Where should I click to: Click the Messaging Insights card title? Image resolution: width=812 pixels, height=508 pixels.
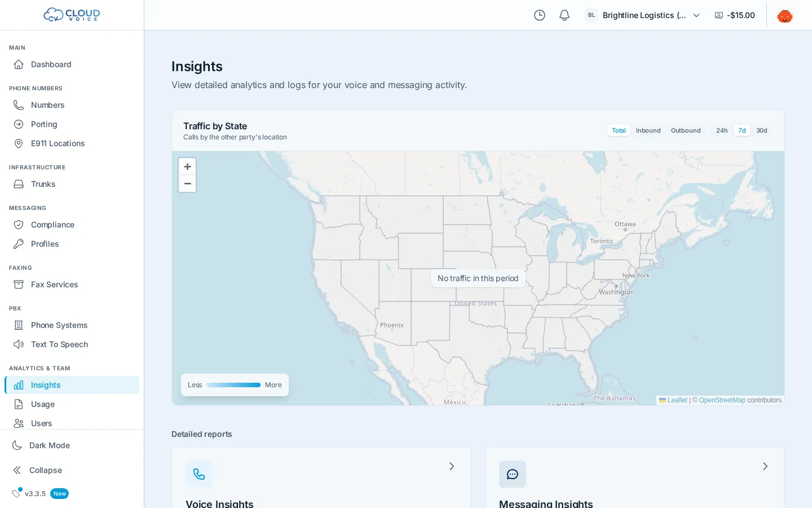click(546, 503)
